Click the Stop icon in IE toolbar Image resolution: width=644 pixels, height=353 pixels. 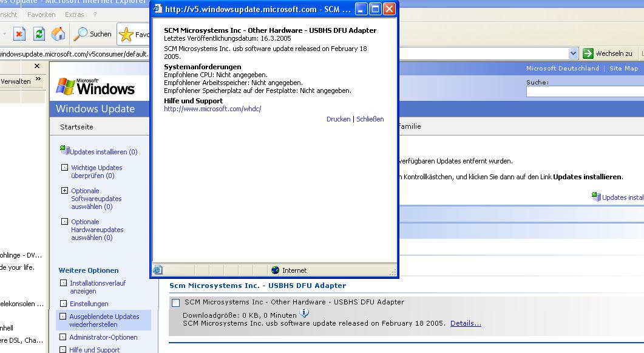tap(19, 33)
